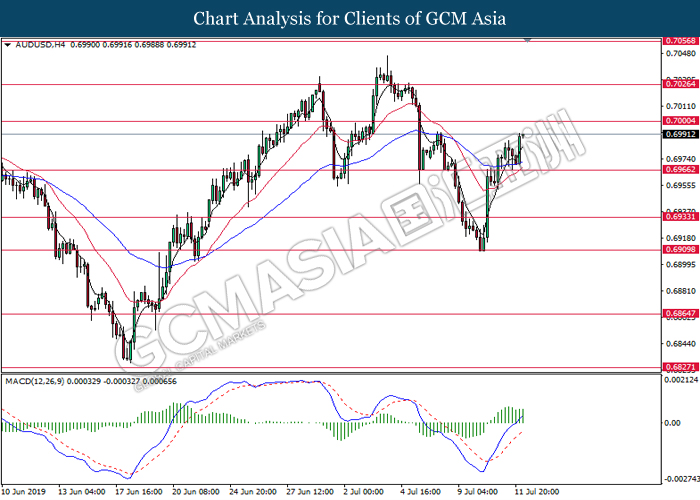Click the Chart Analysis for Clients title
Image resolution: width=700 pixels, height=500 pixels.
point(350,18)
